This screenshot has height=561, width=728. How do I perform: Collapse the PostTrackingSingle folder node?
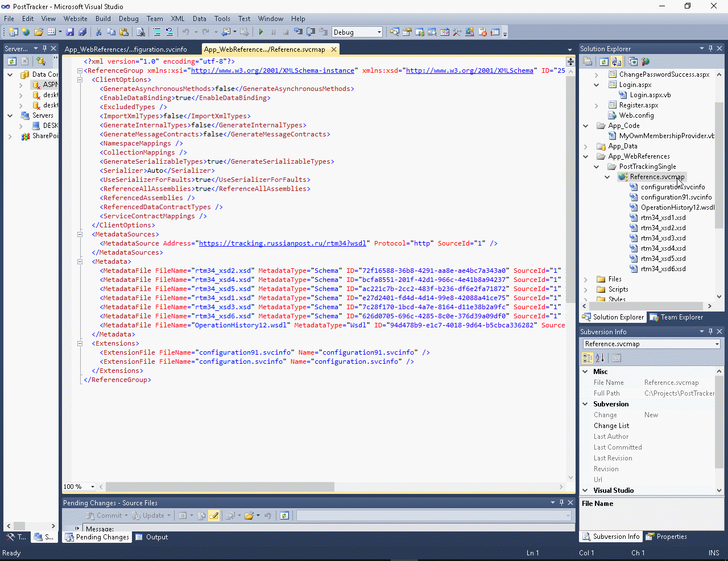(596, 167)
